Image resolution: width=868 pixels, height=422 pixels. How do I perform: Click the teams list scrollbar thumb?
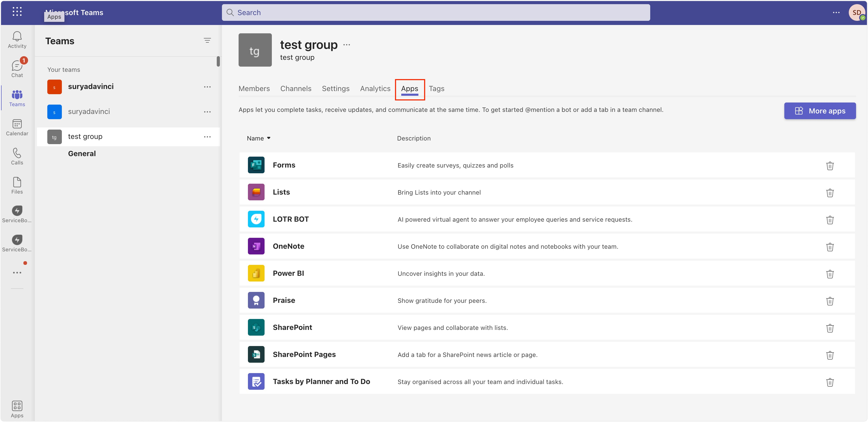(218, 61)
